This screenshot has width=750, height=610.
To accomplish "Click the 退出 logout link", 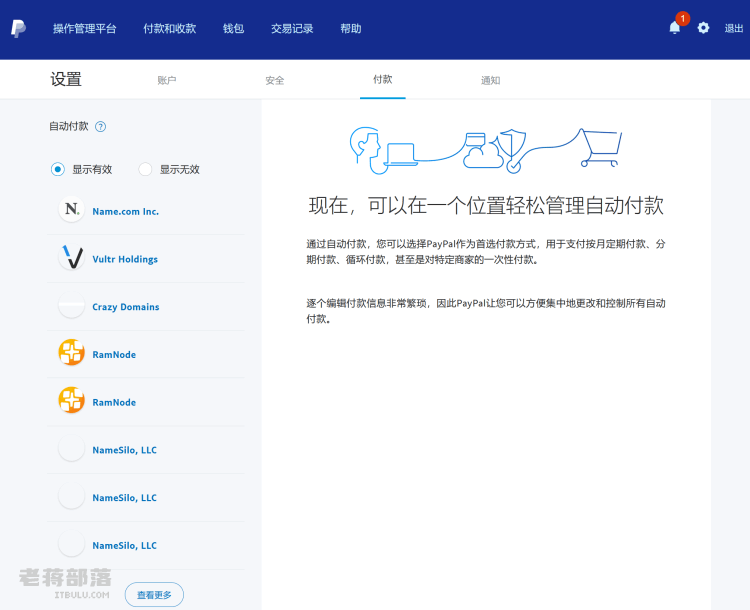I will (x=734, y=28).
